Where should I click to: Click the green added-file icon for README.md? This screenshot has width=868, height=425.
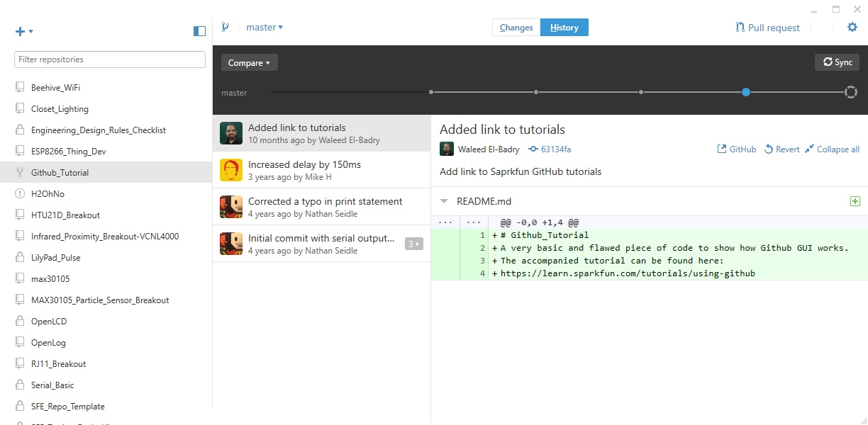point(855,201)
